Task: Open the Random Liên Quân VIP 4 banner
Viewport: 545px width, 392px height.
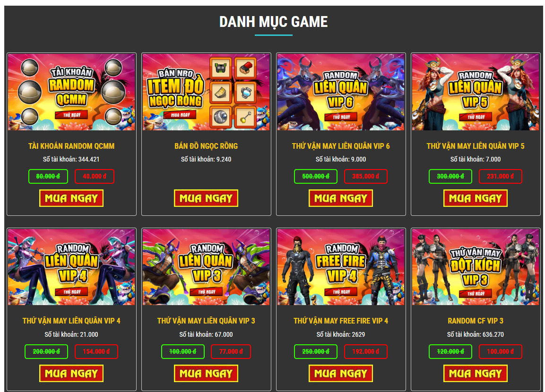Action: (x=71, y=267)
